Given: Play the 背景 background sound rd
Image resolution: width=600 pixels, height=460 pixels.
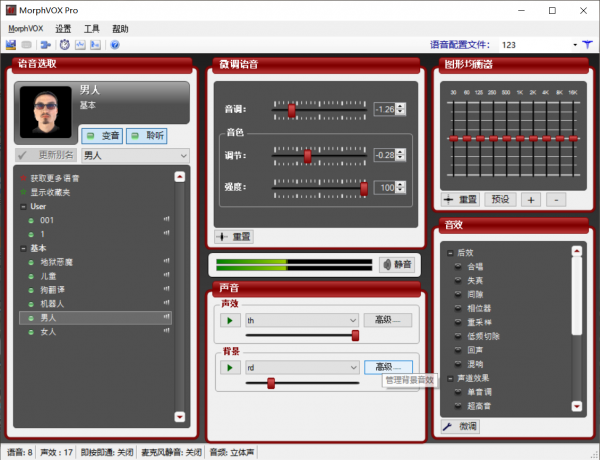Looking at the screenshot, I should click(x=230, y=367).
